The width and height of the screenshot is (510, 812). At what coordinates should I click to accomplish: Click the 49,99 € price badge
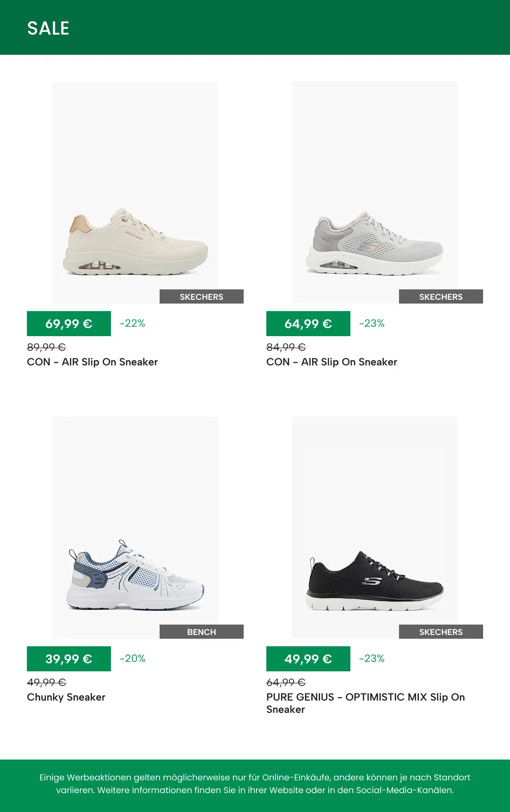point(308,659)
